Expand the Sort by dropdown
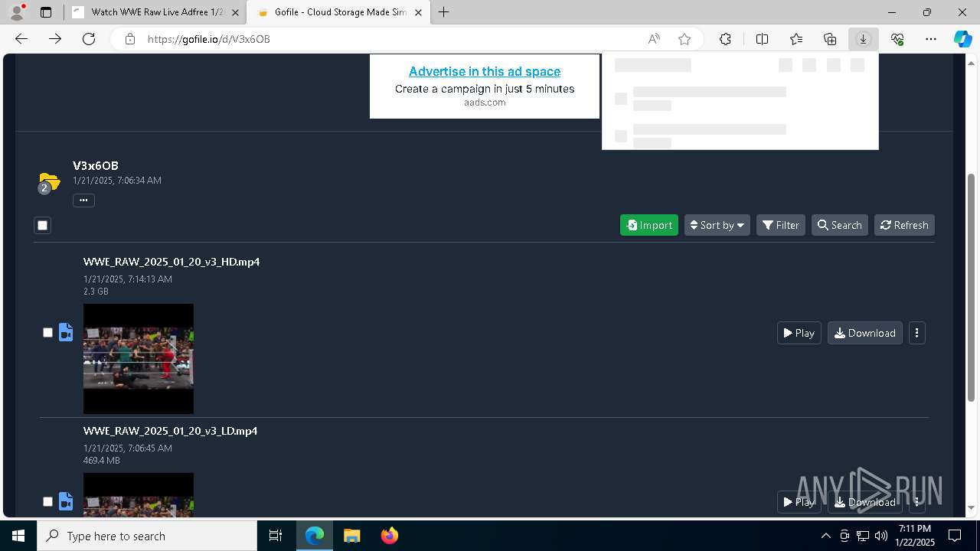The width and height of the screenshot is (980, 551). [x=717, y=225]
